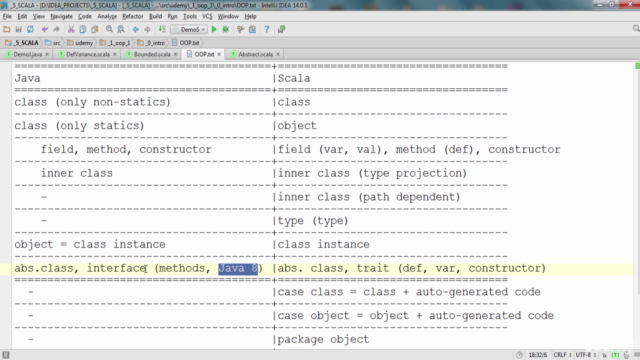Toggle tool windows with bottom-left corner icon
This screenshot has width=640, height=360.
click(x=6, y=355)
